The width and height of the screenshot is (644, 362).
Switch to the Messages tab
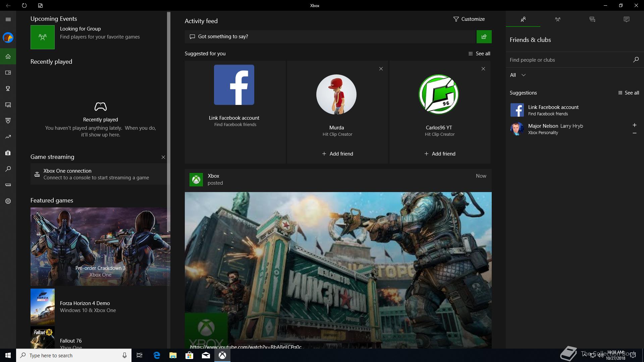(x=592, y=19)
